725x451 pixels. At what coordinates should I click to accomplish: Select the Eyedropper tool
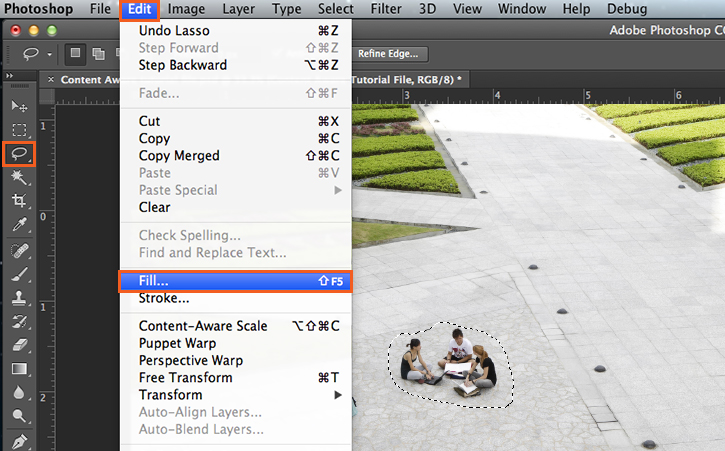(18, 225)
